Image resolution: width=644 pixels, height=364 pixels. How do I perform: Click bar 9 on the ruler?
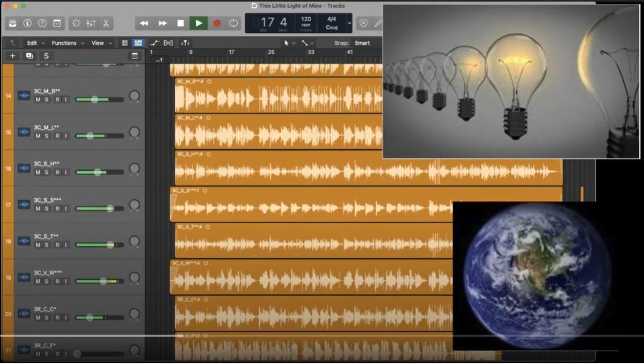click(x=191, y=52)
